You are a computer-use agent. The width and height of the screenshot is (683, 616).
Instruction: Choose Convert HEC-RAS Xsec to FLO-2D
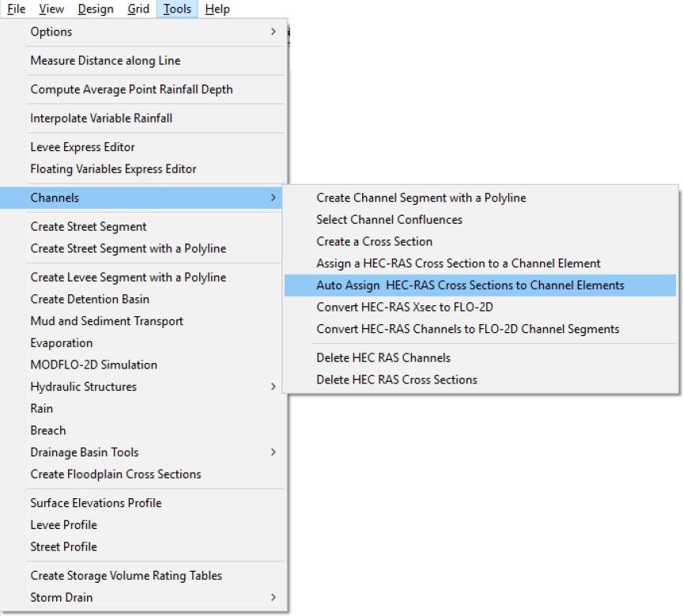(x=404, y=307)
